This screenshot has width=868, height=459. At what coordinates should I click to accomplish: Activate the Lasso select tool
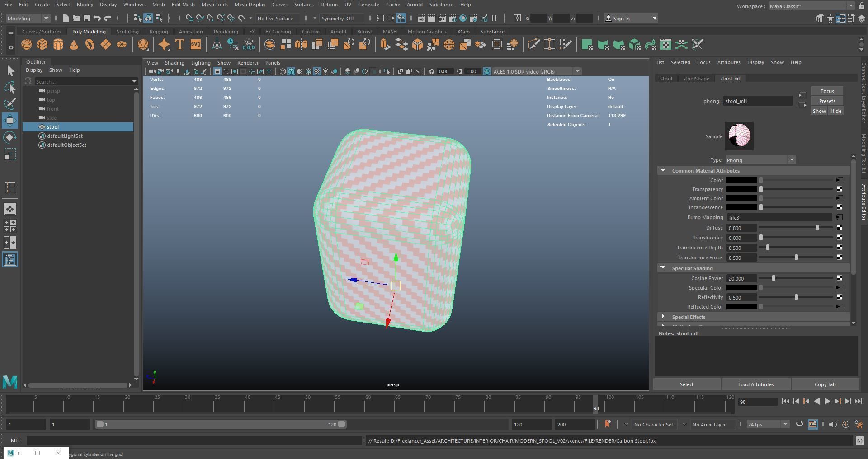pos(10,87)
